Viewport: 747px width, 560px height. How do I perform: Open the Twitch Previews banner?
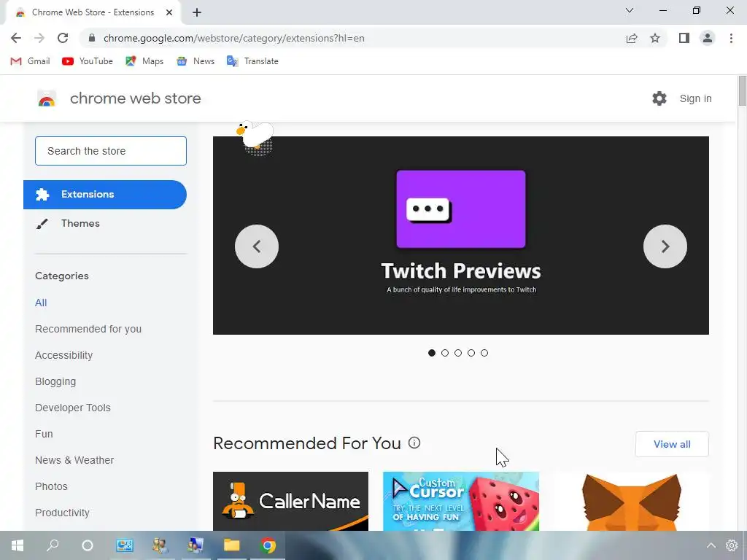[461, 236]
